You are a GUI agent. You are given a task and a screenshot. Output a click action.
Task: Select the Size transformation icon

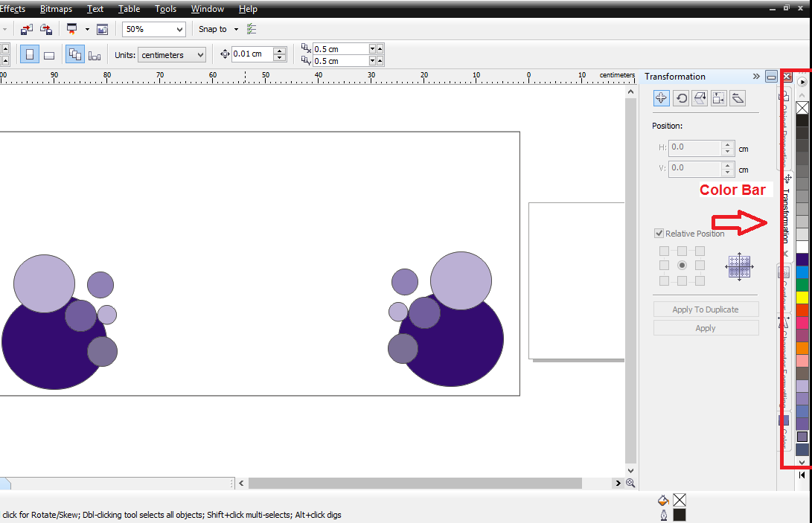(x=718, y=98)
